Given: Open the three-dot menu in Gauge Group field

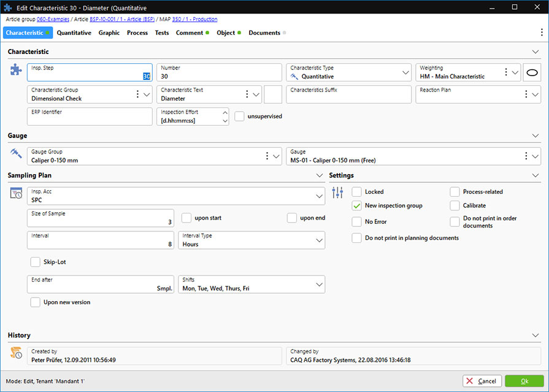Looking at the screenshot, I should point(267,156).
